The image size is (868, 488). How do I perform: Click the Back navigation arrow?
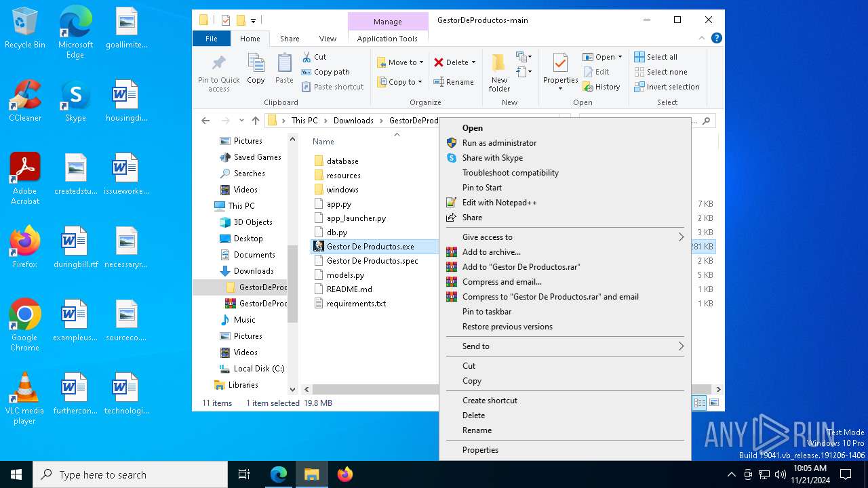click(205, 121)
